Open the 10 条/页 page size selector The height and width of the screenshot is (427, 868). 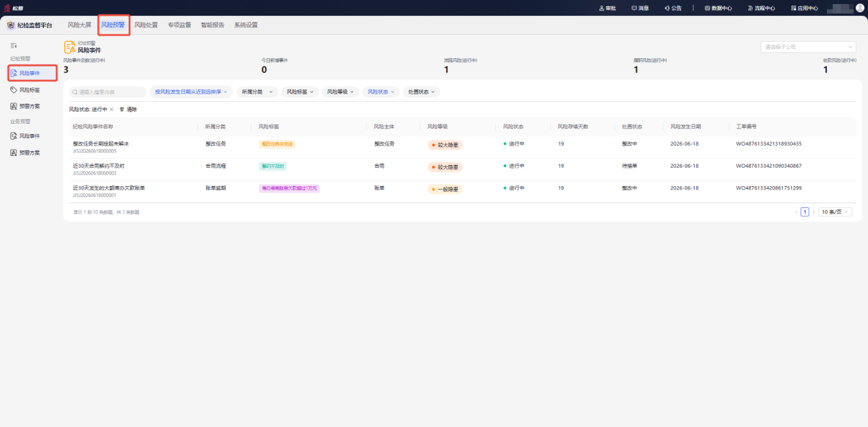click(x=836, y=212)
